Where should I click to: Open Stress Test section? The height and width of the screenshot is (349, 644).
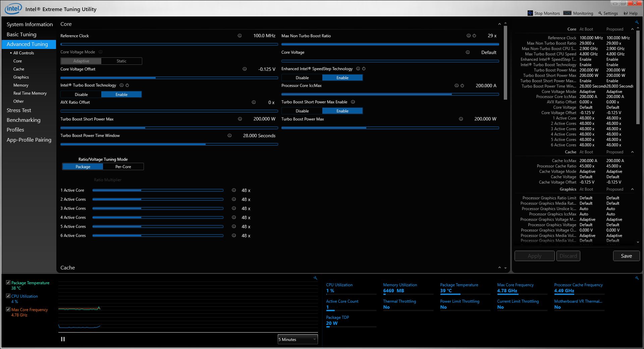click(x=19, y=110)
